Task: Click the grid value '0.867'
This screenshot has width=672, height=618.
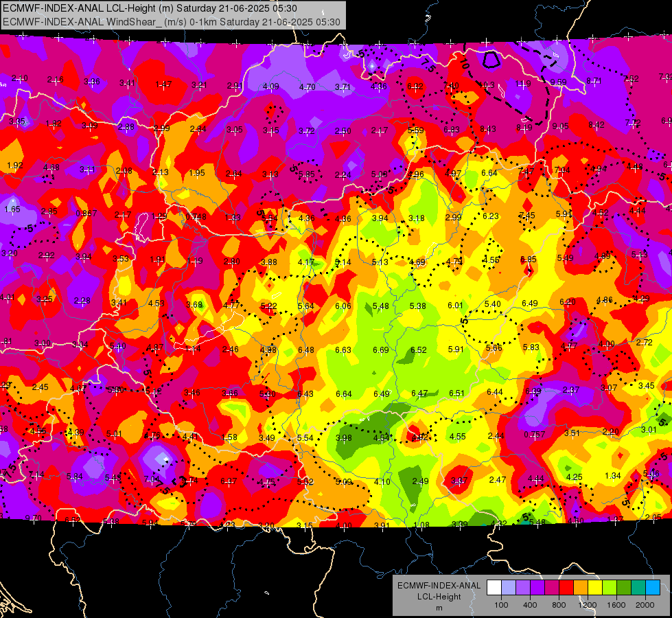Action: tap(86, 213)
